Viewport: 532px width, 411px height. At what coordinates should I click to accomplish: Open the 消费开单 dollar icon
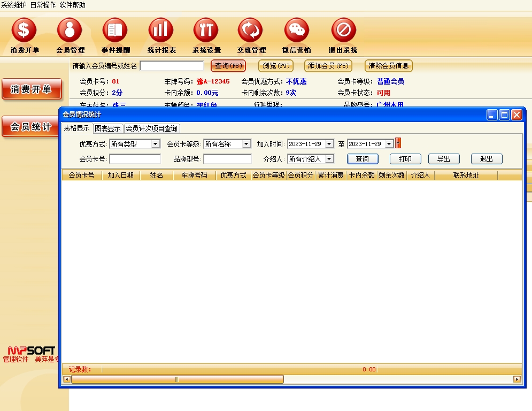coord(24,31)
